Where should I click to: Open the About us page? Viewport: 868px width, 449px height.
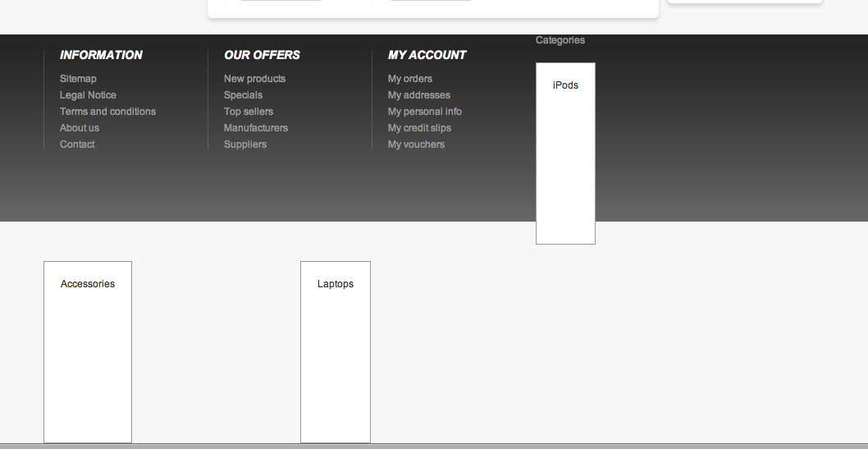pyautogui.click(x=80, y=128)
